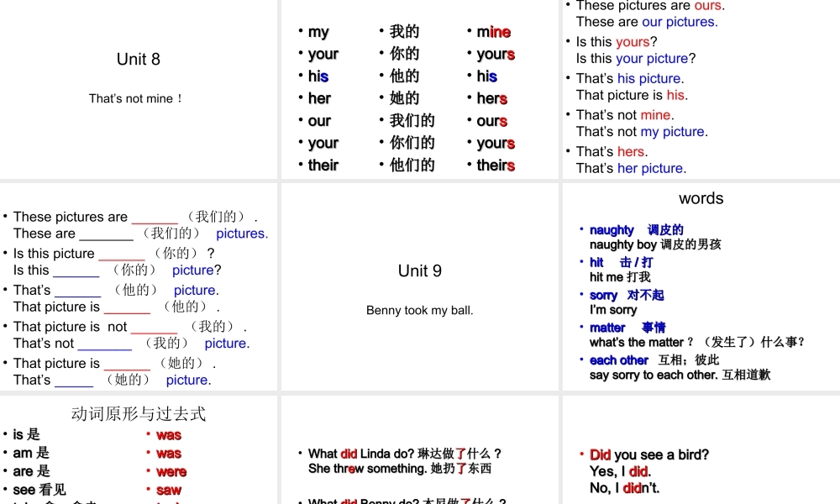Screen dimensions: 840x504
Task: Click the word 'ours' in pronoun list
Action: tap(491, 121)
